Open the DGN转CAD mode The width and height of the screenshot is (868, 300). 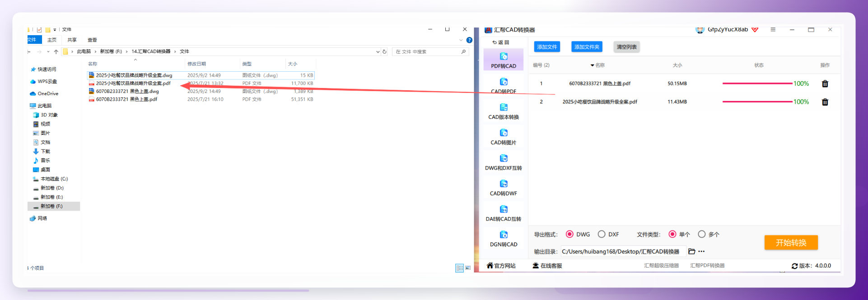point(503,239)
